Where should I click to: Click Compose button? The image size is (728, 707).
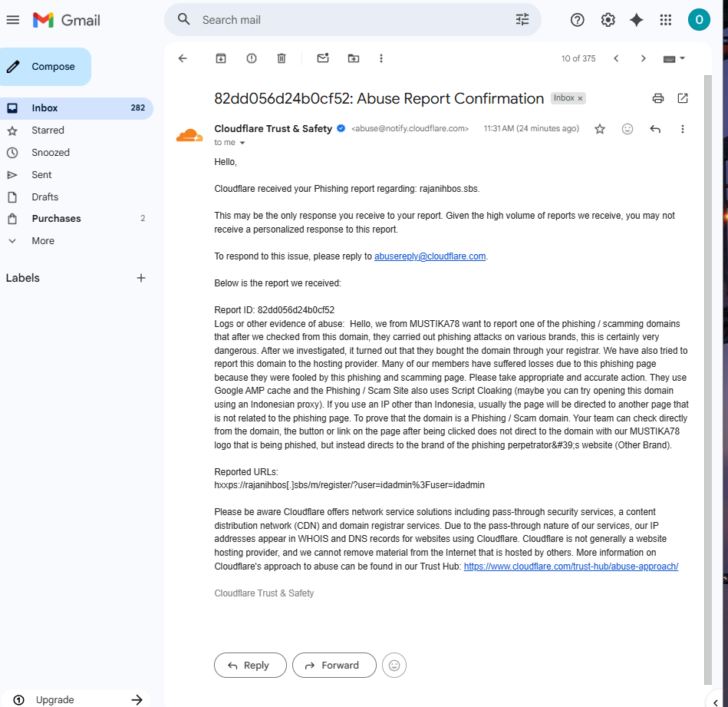45,67
